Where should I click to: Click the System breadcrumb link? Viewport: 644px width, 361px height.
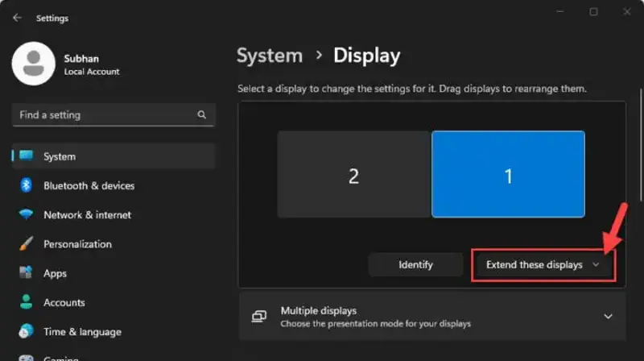(x=270, y=56)
